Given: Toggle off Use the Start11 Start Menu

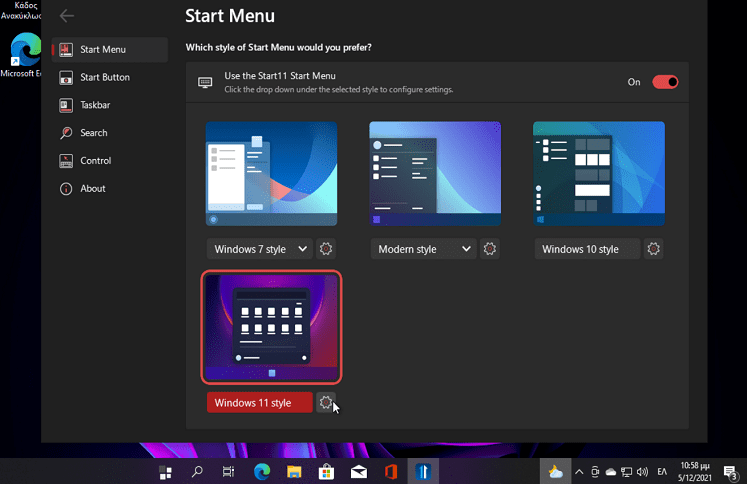Looking at the screenshot, I should pos(665,82).
